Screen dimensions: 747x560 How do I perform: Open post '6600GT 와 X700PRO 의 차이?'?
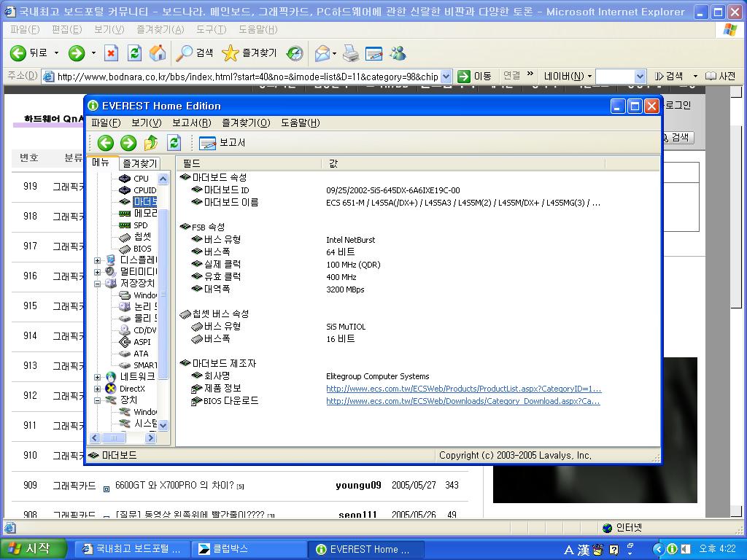tap(174, 485)
